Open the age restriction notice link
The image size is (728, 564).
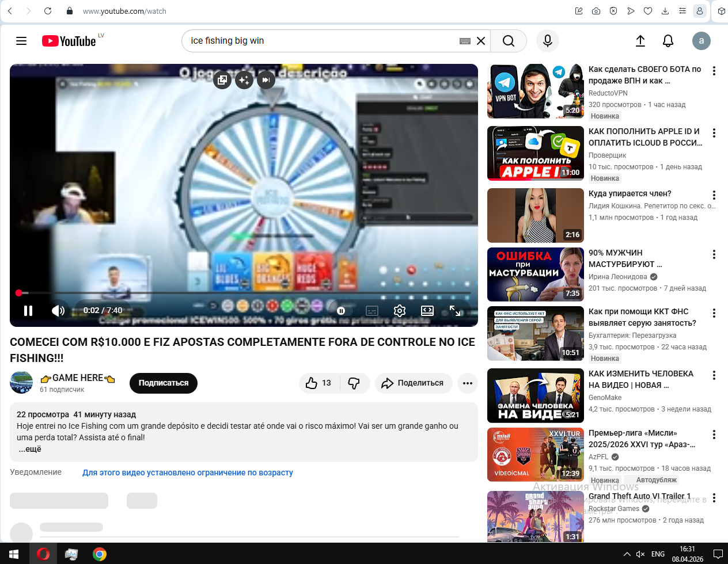188,472
